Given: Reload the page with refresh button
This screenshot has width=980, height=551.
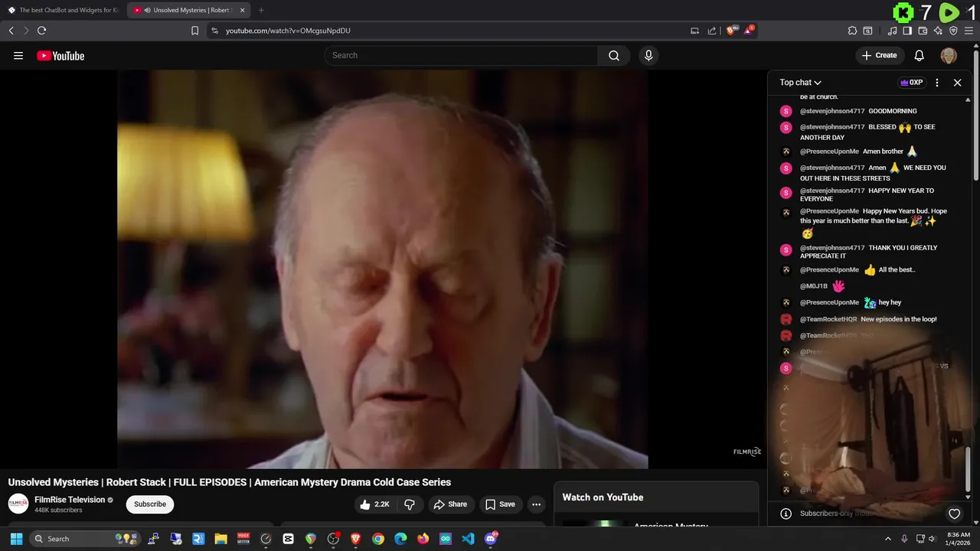Looking at the screenshot, I should tap(41, 31).
